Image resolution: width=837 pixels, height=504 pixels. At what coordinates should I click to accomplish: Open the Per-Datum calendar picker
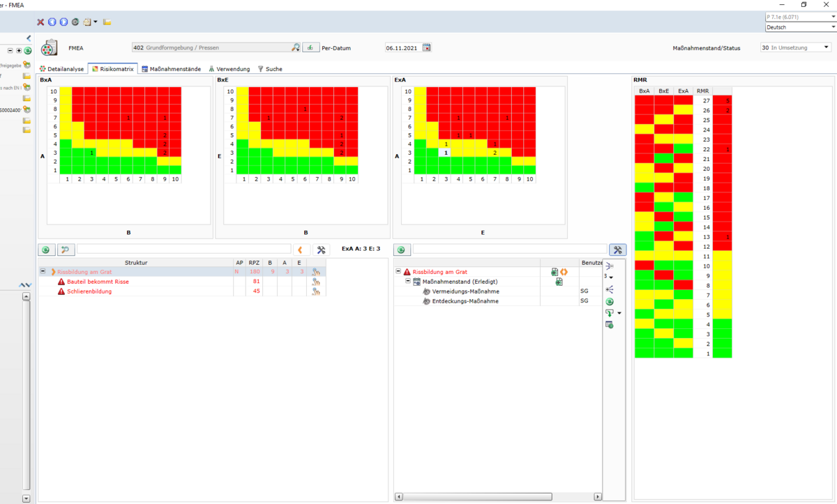(x=427, y=47)
